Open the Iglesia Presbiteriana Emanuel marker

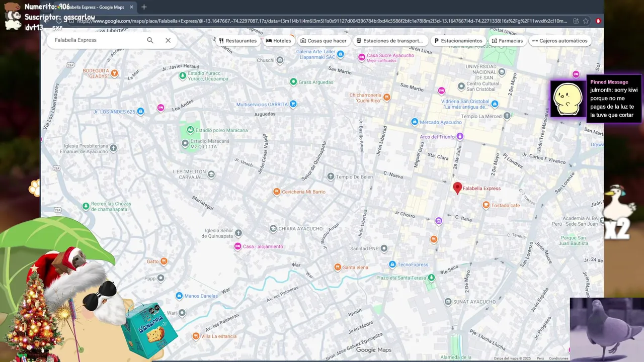pyautogui.click(x=114, y=148)
